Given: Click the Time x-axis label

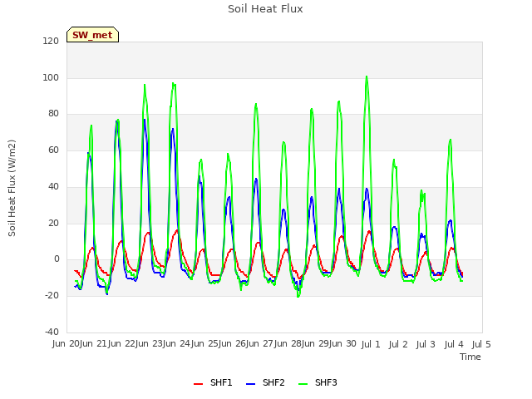Looking at the screenshot, I should (470, 357).
